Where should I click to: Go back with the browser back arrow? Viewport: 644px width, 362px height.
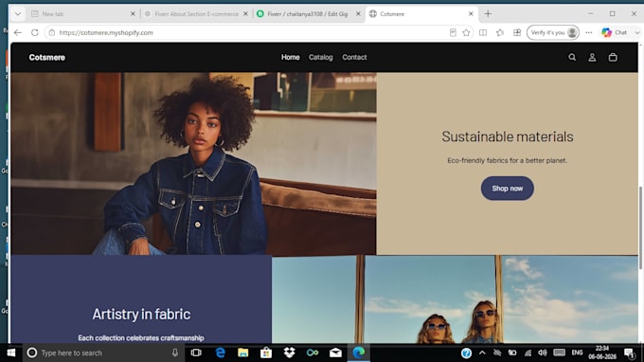(18, 32)
